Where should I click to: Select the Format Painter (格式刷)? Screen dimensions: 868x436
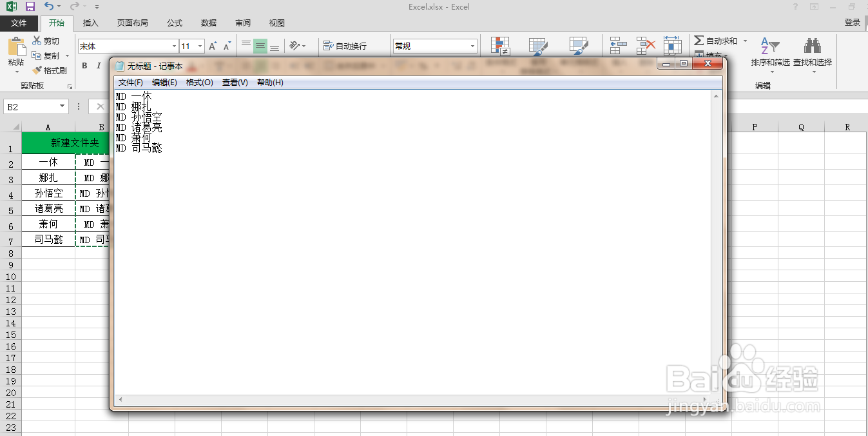50,71
